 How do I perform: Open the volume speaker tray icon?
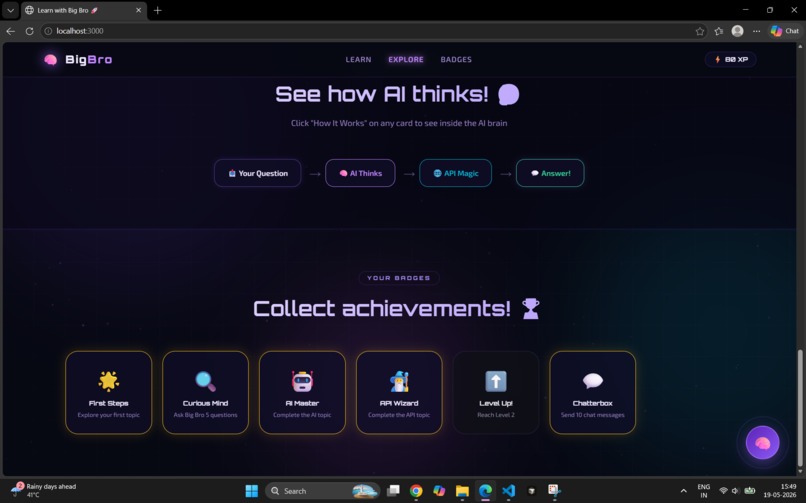pos(736,491)
